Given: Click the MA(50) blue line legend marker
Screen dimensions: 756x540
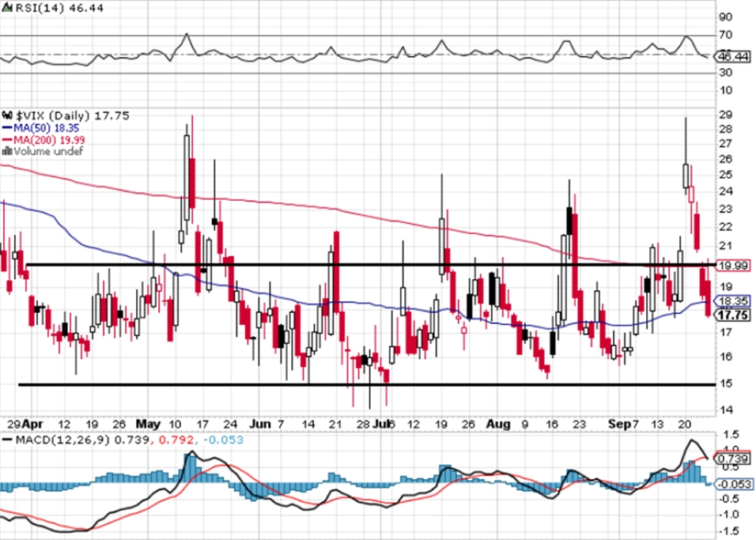Looking at the screenshot, I should [7, 128].
